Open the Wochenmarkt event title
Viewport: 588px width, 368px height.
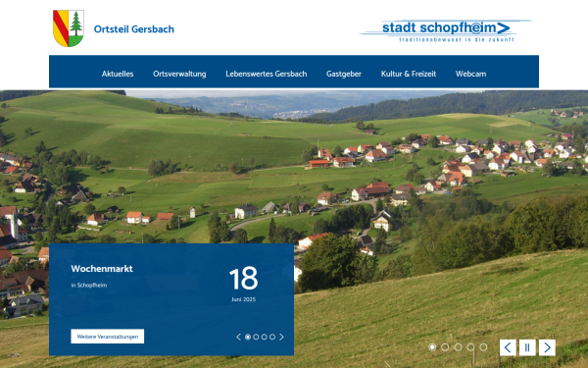point(102,269)
